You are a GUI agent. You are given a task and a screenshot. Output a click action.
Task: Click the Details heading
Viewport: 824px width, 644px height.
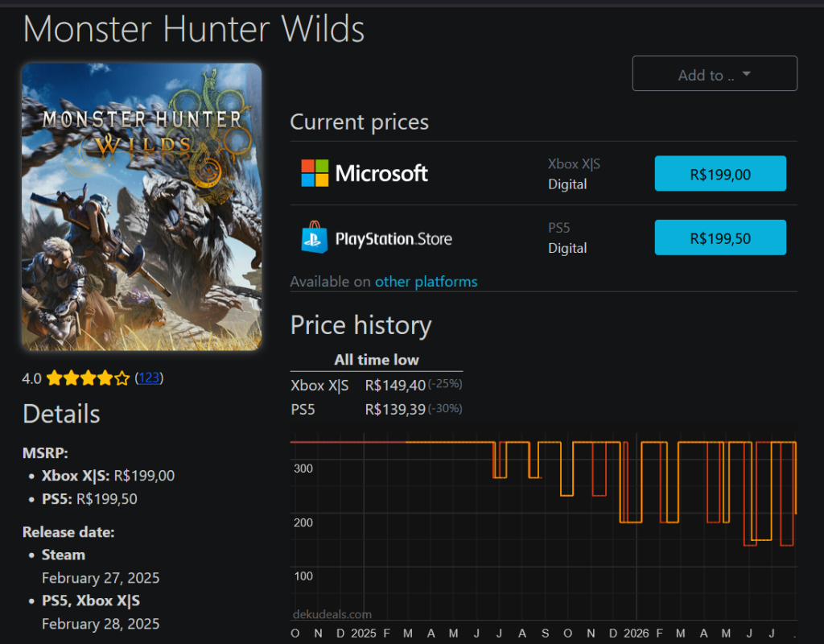click(61, 414)
